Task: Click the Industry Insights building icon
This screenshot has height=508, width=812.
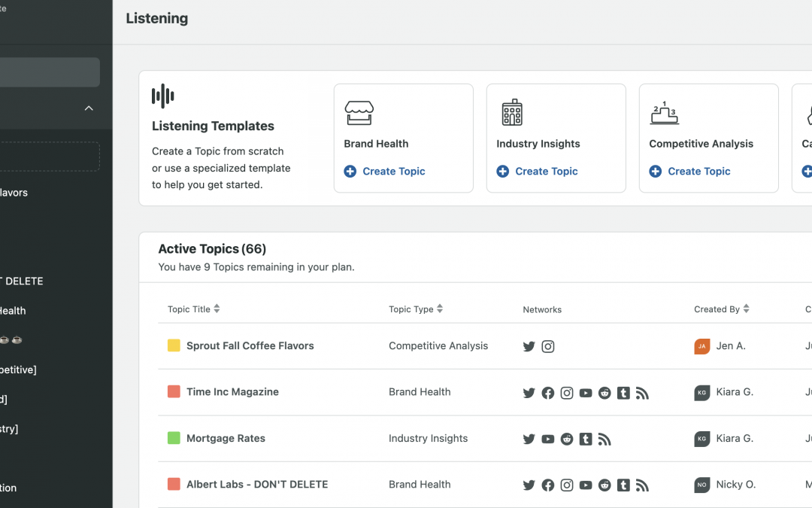Action: (x=512, y=112)
